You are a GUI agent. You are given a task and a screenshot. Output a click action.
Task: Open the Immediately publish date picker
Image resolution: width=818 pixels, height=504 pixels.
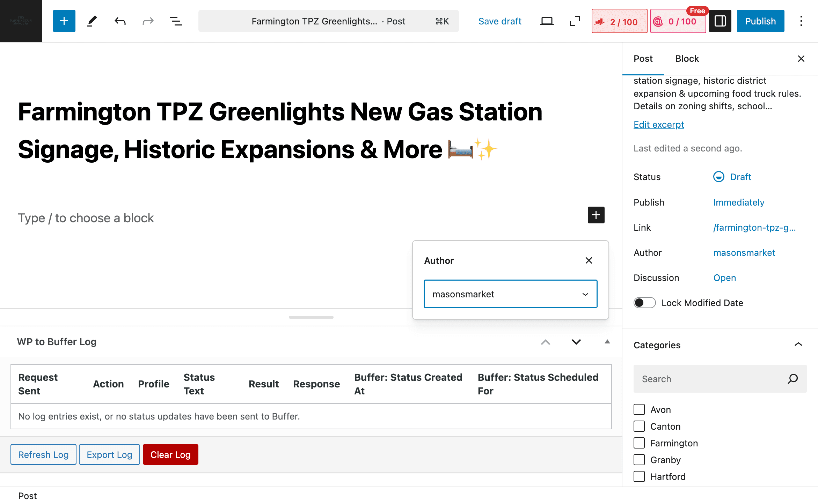(739, 202)
